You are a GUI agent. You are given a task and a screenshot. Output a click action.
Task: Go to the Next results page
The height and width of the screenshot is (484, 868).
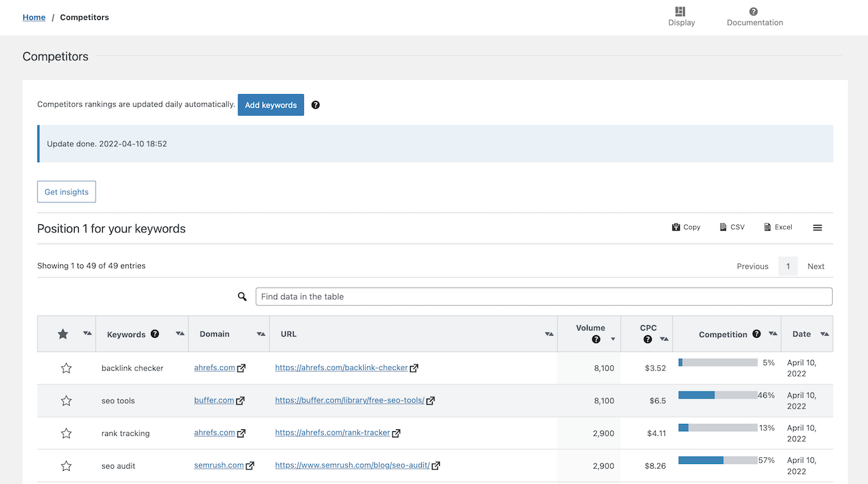coord(815,266)
